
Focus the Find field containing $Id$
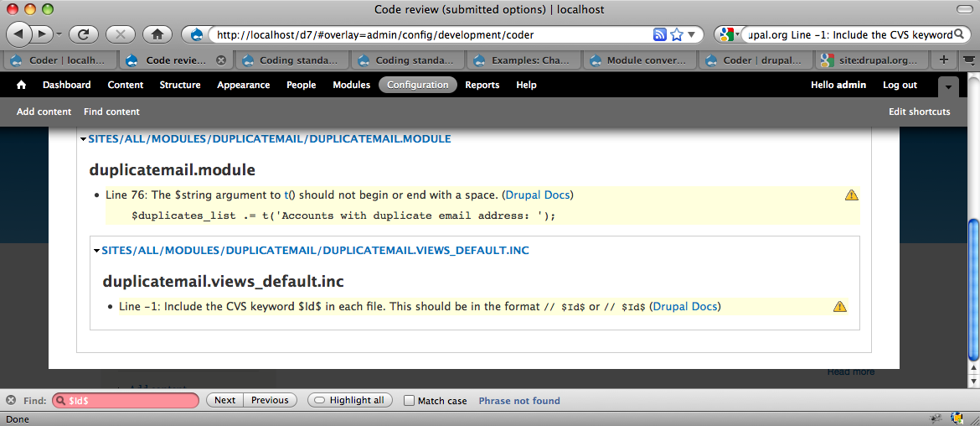pyautogui.click(x=126, y=400)
